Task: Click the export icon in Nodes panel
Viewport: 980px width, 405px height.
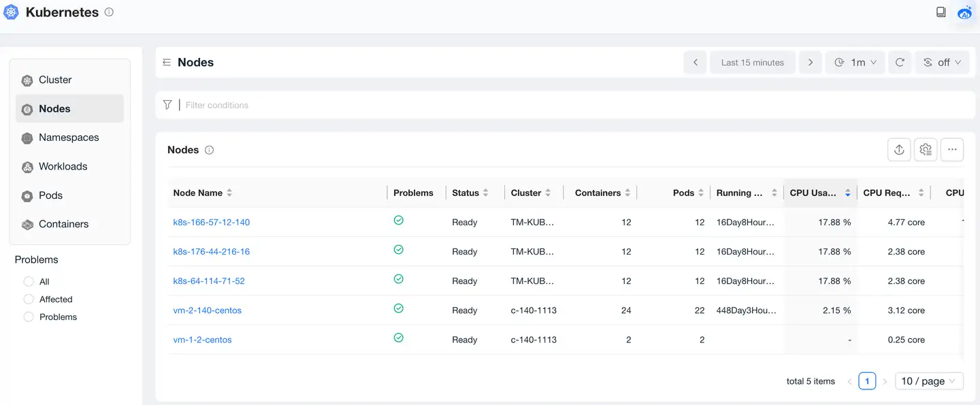Action: [899, 150]
